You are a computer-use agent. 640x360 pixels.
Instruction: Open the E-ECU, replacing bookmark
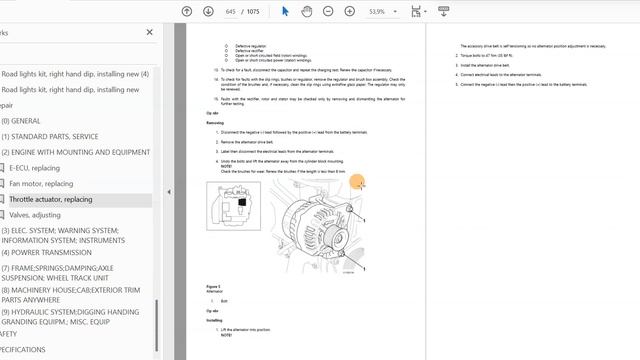click(35, 168)
